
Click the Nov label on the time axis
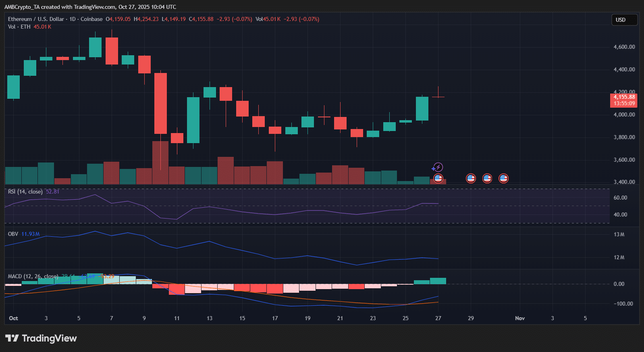pyautogui.click(x=519, y=318)
